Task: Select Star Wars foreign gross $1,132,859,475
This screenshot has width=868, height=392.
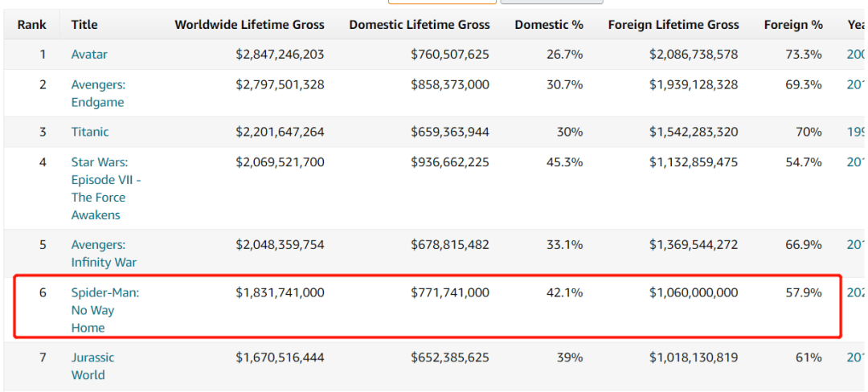Action: [694, 162]
